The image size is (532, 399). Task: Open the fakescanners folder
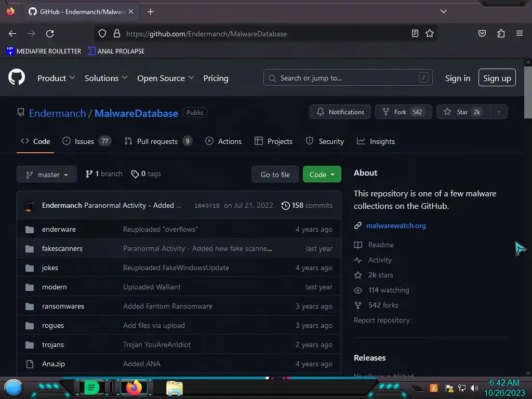(x=62, y=249)
